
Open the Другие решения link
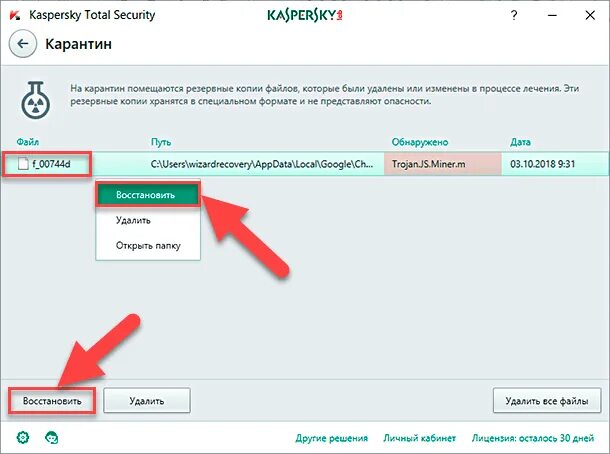[331, 438]
